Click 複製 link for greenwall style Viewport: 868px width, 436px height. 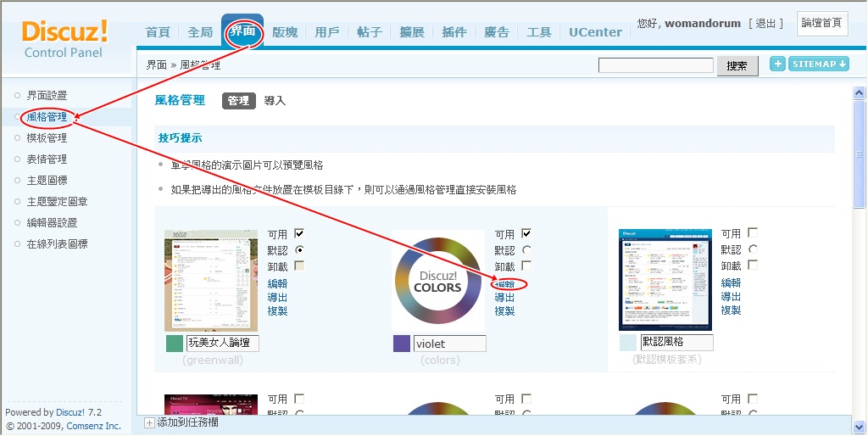tap(277, 310)
